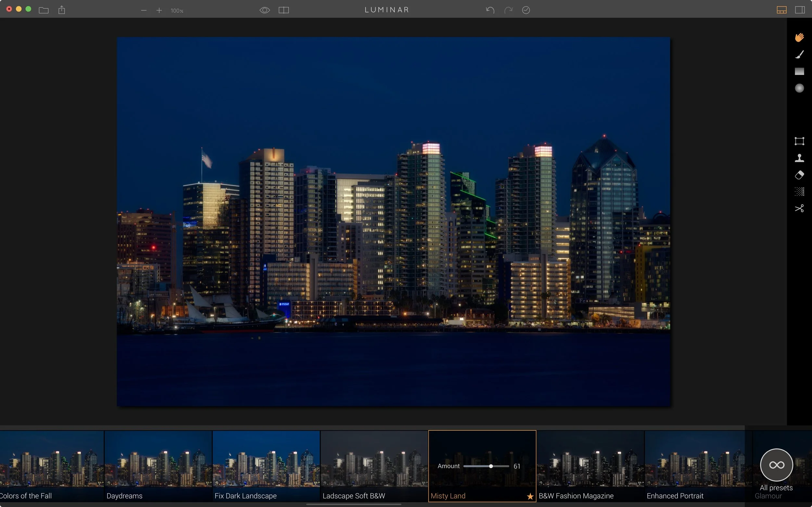Open the History panel
Viewport: 812px width, 507px height.
point(526,10)
